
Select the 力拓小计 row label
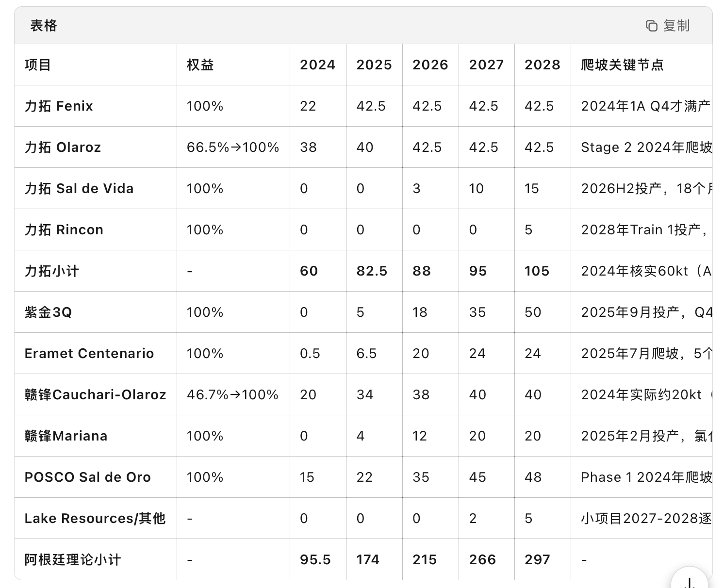(x=52, y=271)
